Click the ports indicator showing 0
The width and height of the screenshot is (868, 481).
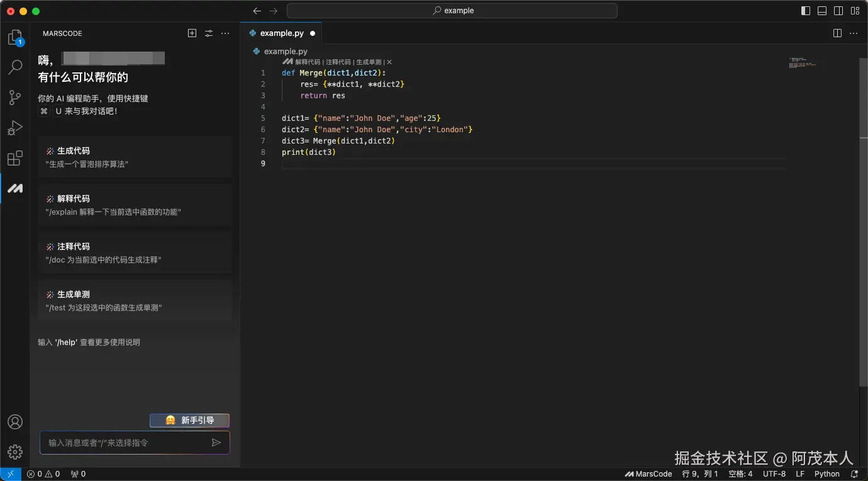[78, 474]
